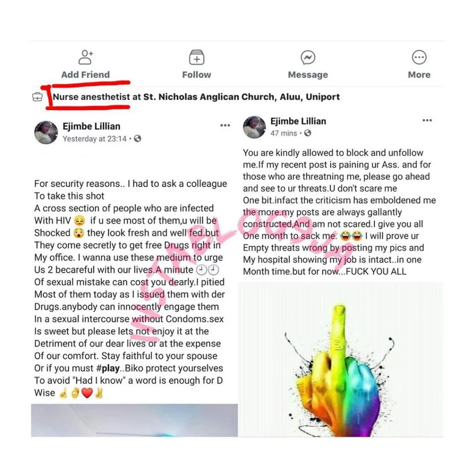Click Ejimbe Lillian name on left post
The width and height of the screenshot is (476, 476).
click(x=92, y=126)
